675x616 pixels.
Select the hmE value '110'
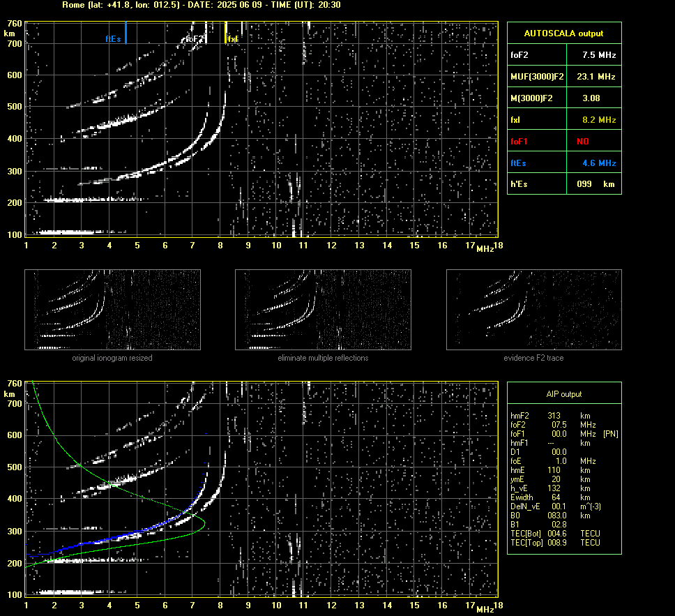(554, 470)
